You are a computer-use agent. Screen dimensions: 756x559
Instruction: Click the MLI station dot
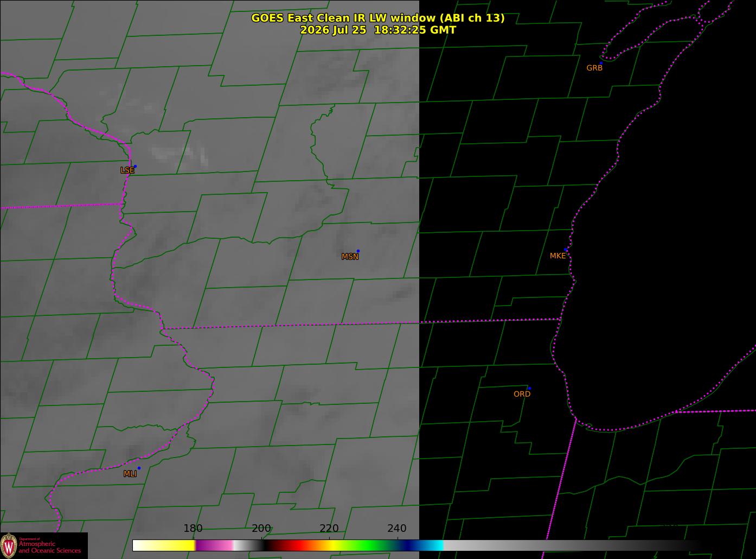pos(139,468)
